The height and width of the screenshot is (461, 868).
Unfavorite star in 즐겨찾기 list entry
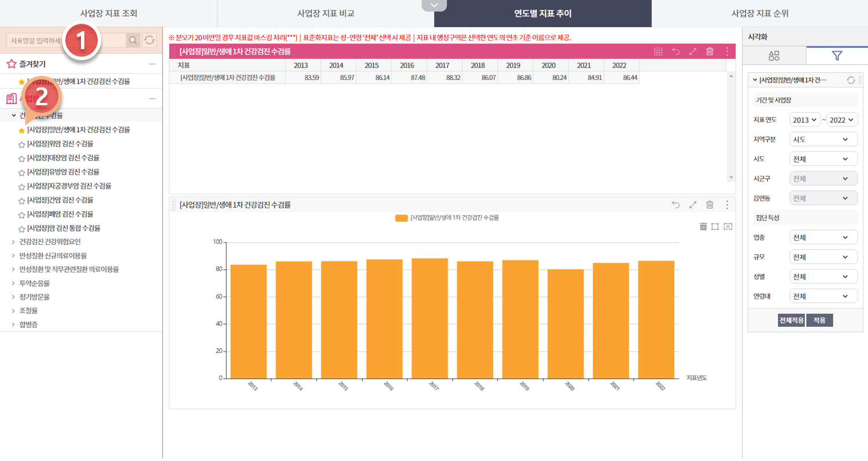point(21,82)
